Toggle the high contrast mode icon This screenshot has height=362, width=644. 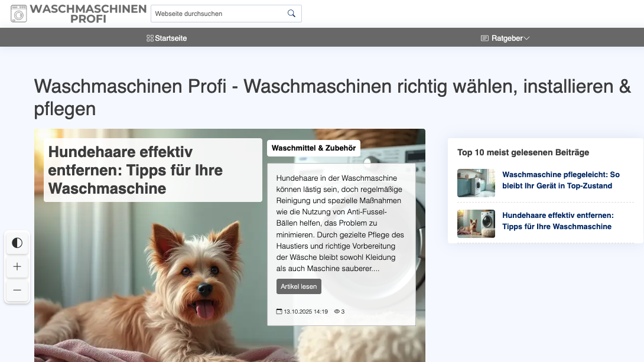[17, 243]
